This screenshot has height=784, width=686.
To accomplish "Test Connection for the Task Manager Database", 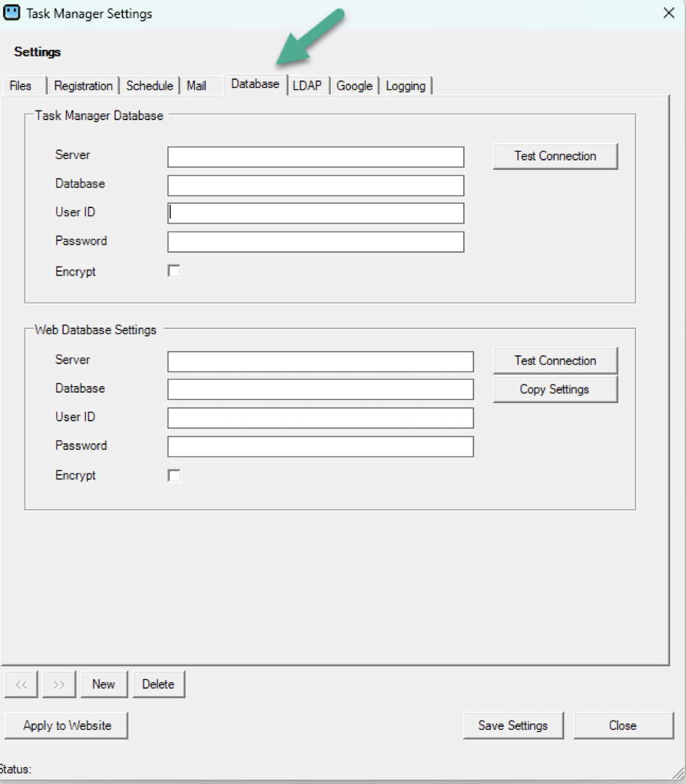I will [x=555, y=155].
